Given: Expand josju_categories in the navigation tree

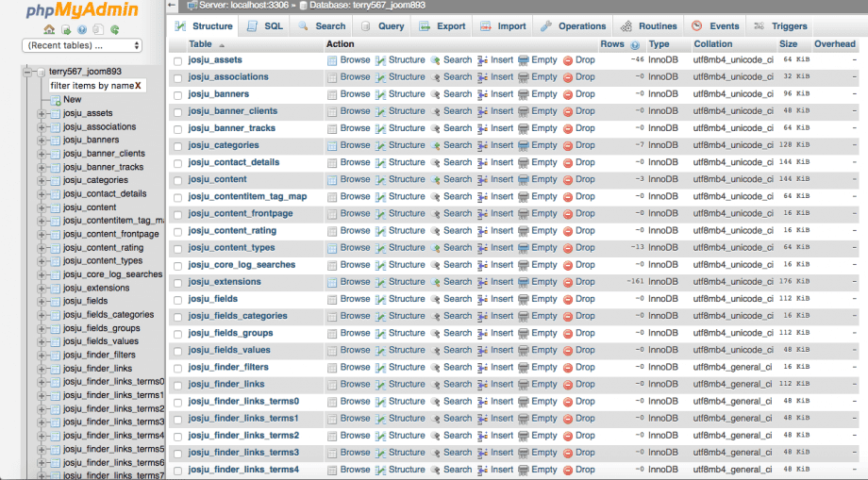Looking at the screenshot, I should (x=42, y=181).
